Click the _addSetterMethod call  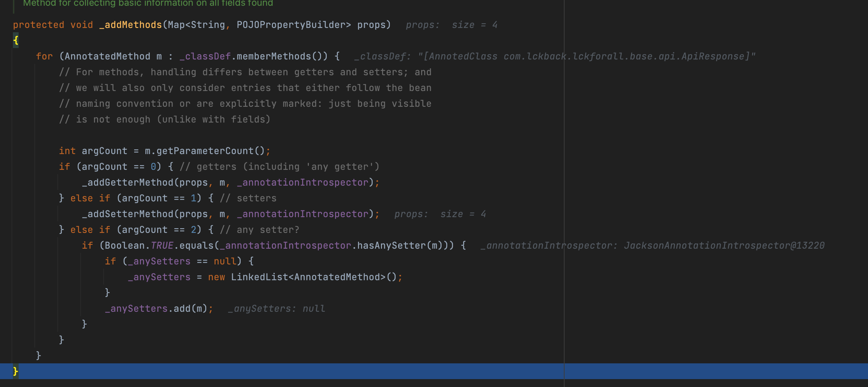pos(128,214)
